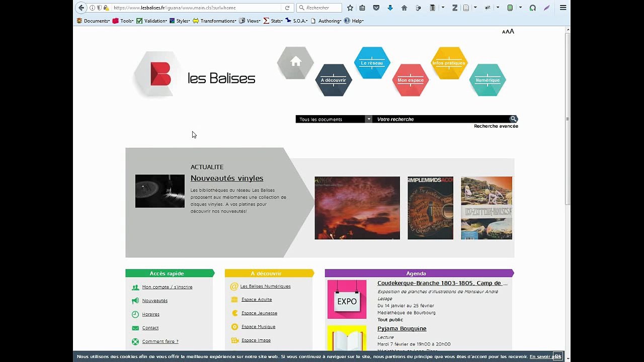Submit search with the magnifier icon

point(513,119)
